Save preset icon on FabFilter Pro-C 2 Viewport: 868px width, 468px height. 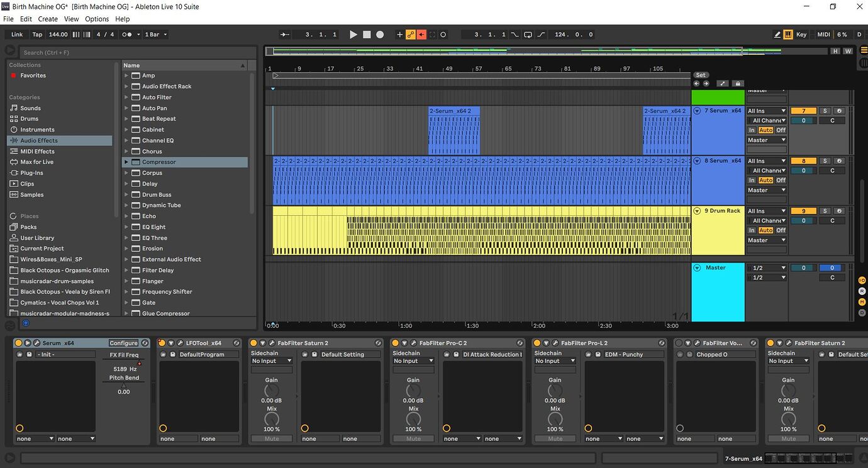(x=456, y=354)
